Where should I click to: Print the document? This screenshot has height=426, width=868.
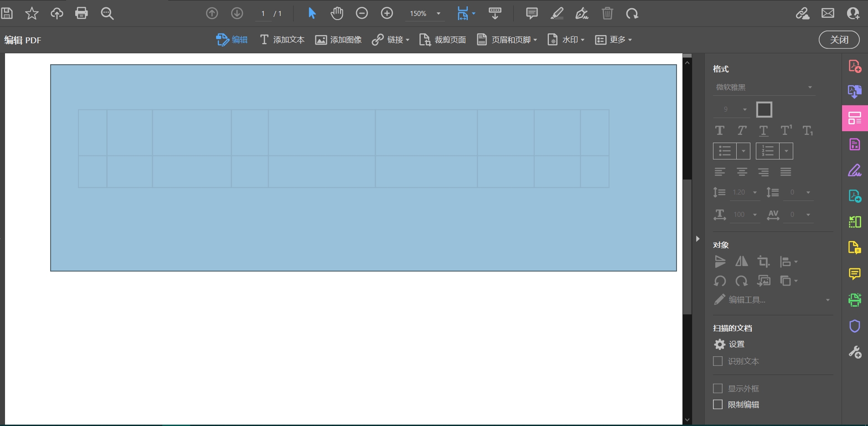click(x=82, y=13)
